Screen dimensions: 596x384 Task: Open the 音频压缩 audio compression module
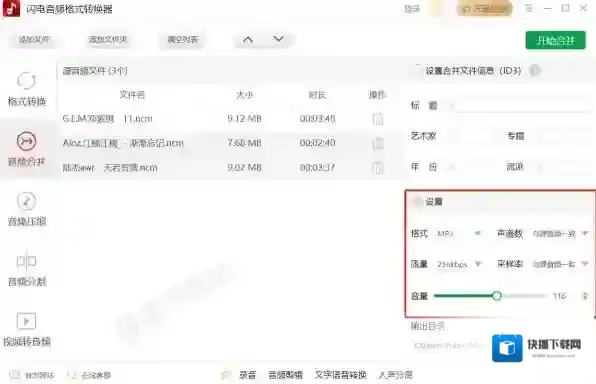pyautogui.click(x=27, y=209)
